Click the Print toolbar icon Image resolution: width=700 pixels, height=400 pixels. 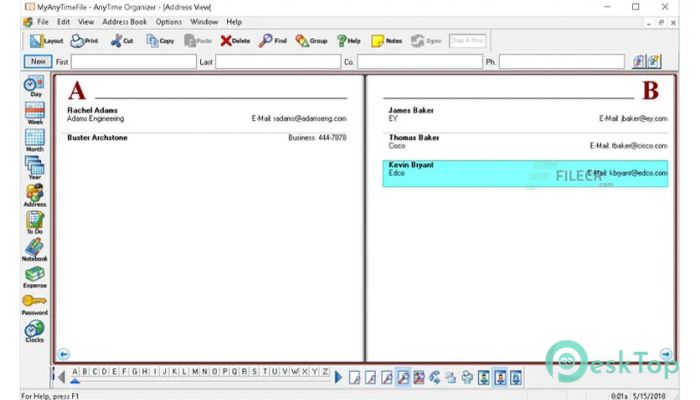84,41
